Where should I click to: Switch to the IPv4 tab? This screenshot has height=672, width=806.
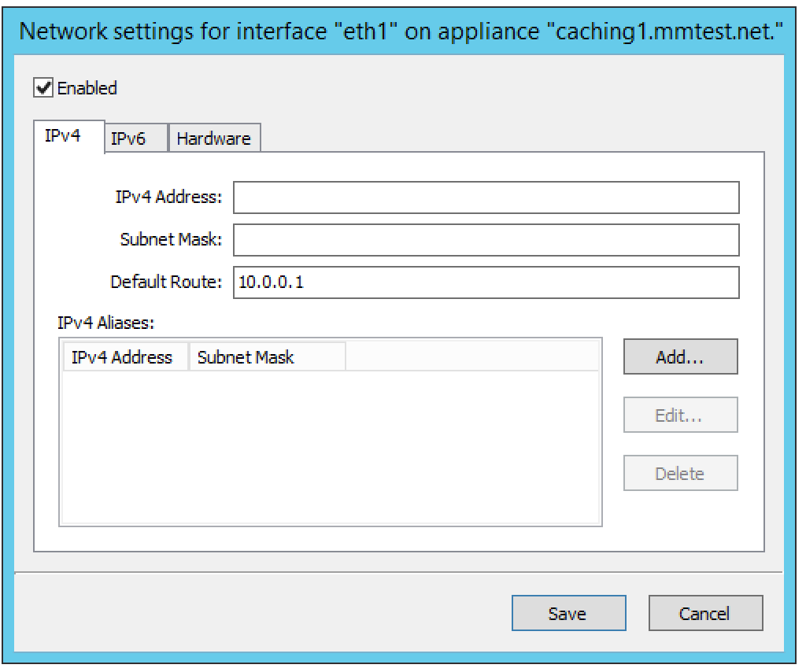pos(69,137)
